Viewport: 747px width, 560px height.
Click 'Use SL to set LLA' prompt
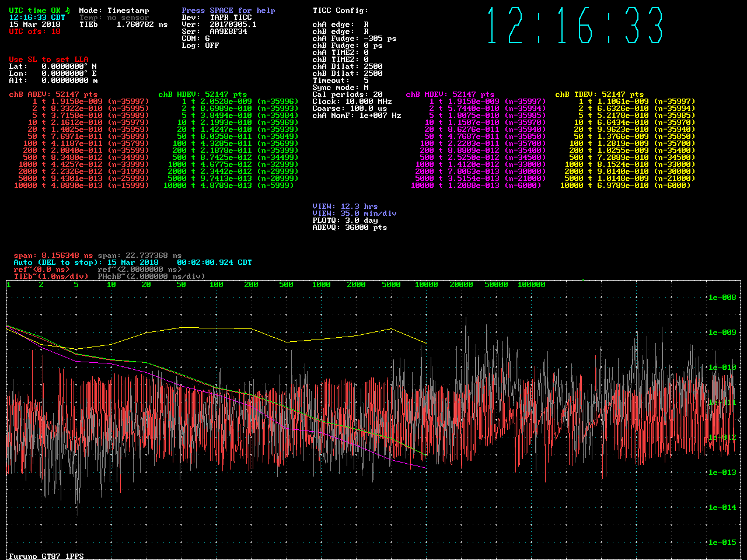48,60
